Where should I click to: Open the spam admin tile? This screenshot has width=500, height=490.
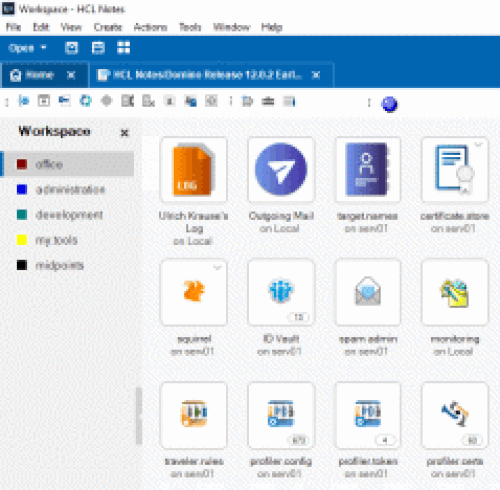click(368, 292)
